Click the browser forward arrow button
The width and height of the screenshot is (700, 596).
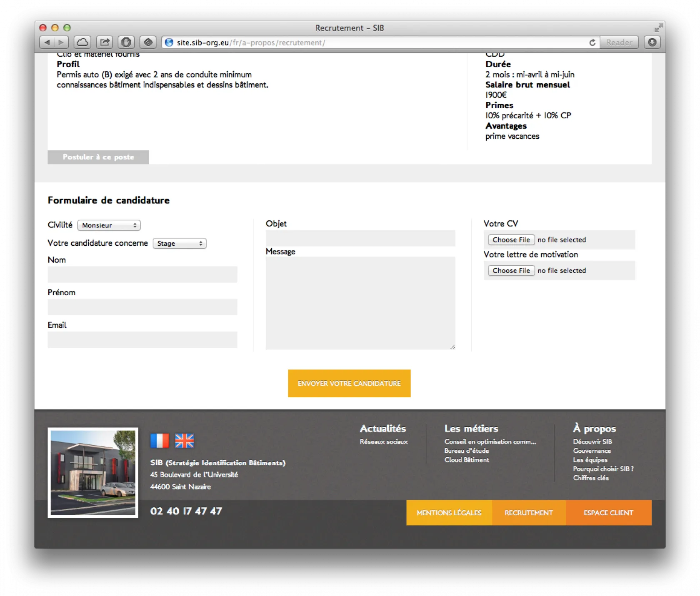coord(61,42)
